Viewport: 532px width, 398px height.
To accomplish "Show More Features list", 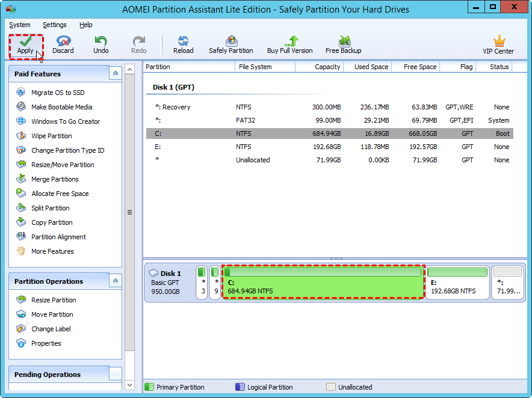I will [45, 251].
